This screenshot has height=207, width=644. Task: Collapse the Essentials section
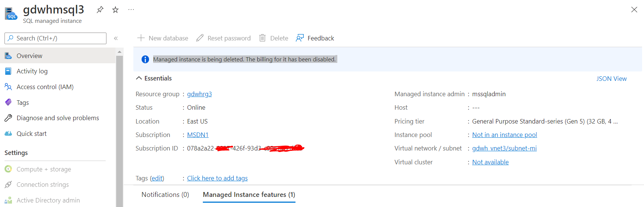[154, 78]
